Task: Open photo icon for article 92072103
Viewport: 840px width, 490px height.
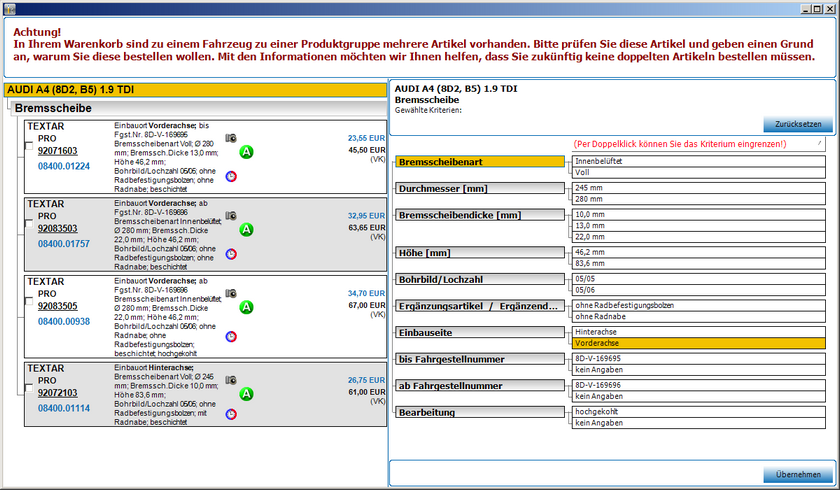Action: [x=231, y=380]
